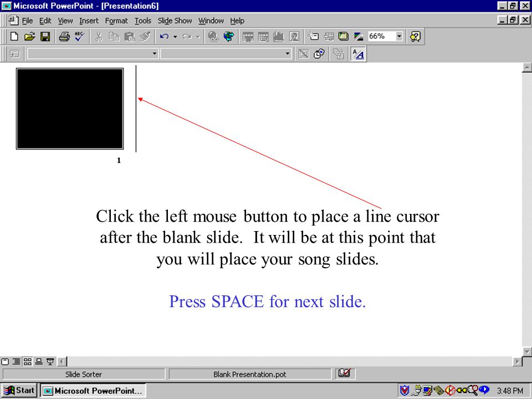Open the Help menu
This screenshot has height=399, width=532.
coord(237,21)
